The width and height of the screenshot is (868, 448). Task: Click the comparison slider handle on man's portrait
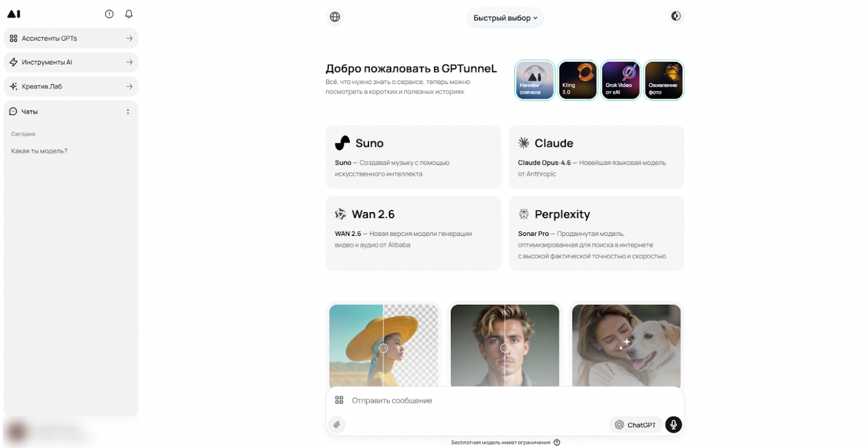(505, 348)
